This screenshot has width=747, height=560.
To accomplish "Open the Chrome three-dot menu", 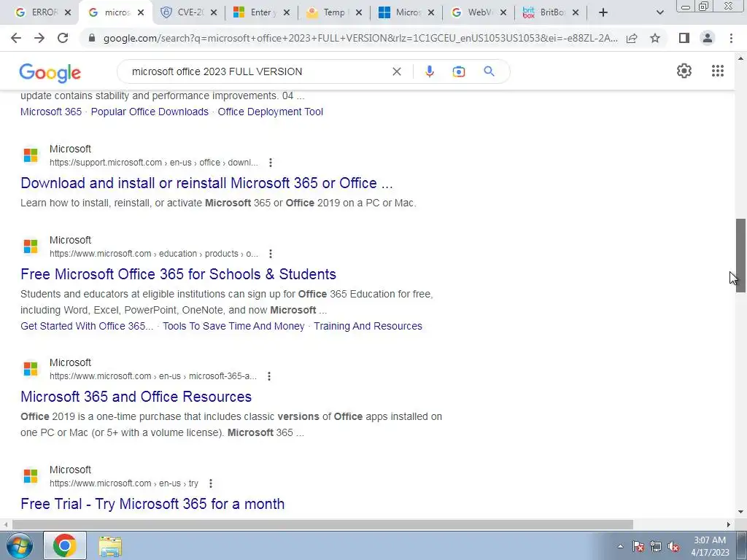I will (x=731, y=38).
